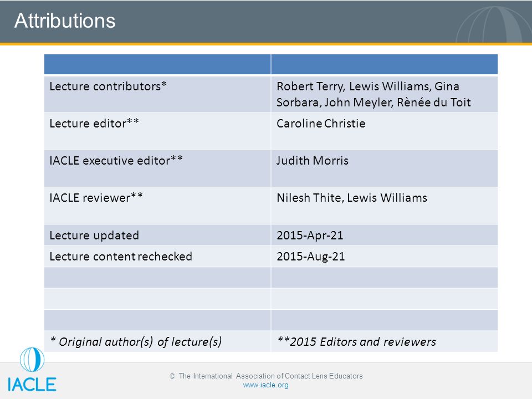Select 'Nilesh Thite, Lewis Williams' cell
532x399 pixels.
(385, 206)
